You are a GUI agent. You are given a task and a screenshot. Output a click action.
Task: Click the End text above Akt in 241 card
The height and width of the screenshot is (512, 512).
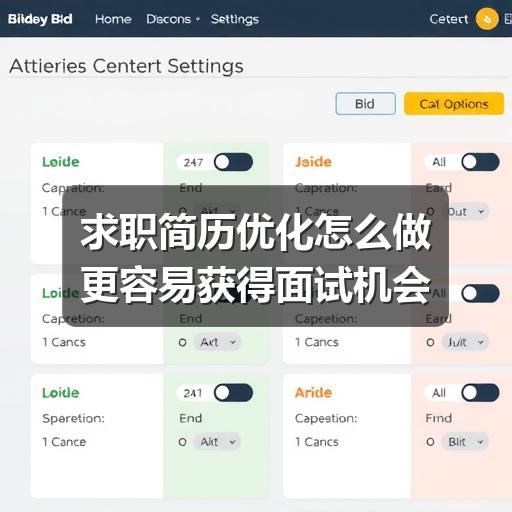click(x=191, y=418)
